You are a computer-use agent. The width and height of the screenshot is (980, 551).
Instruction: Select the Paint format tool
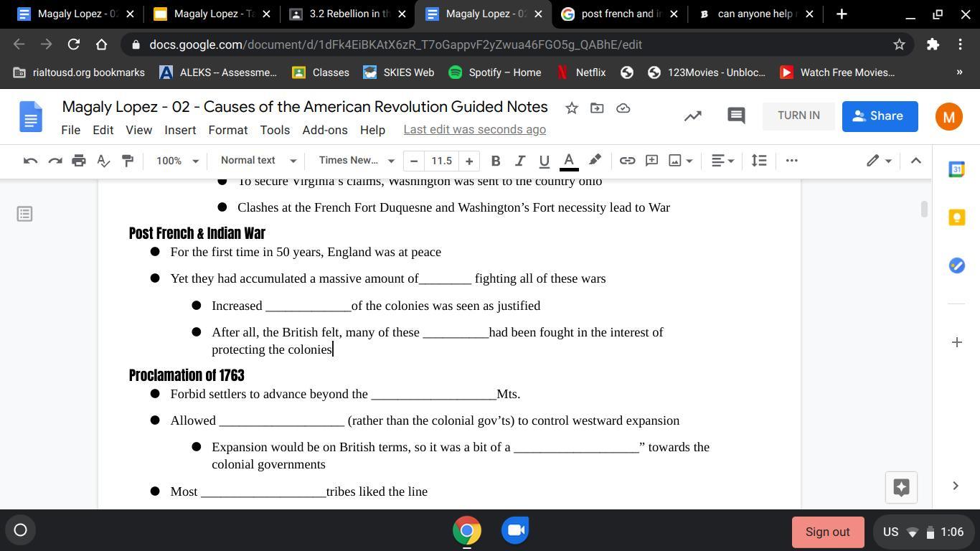coord(128,161)
